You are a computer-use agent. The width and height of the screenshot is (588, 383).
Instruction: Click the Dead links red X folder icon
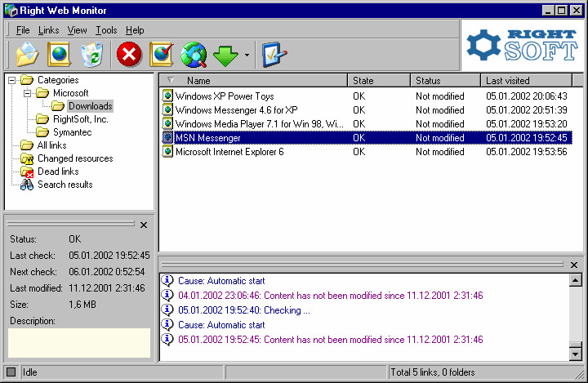click(x=27, y=171)
